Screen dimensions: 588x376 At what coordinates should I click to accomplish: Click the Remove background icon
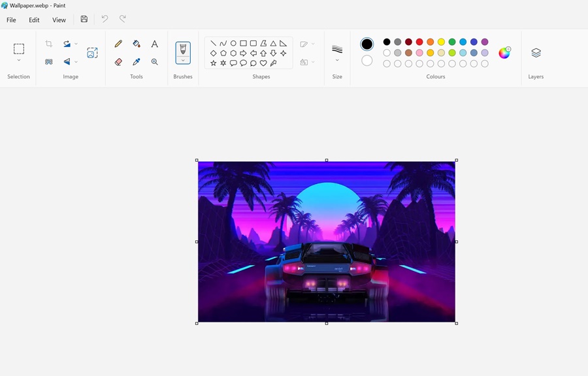pos(49,62)
